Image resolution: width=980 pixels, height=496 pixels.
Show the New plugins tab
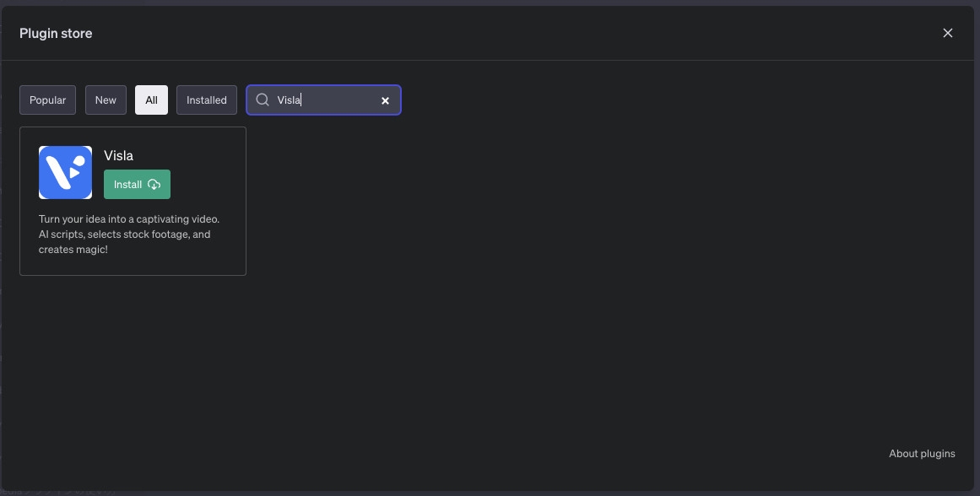pyautogui.click(x=106, y=100)
